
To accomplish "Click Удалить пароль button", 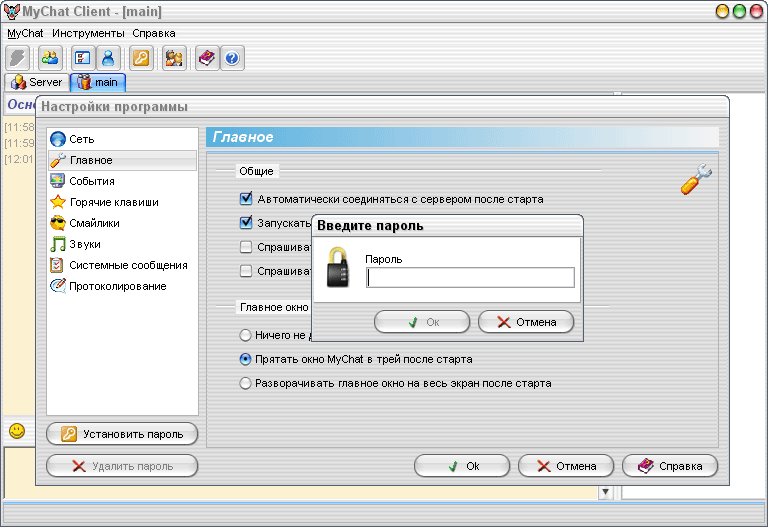I will click(122, 466).
